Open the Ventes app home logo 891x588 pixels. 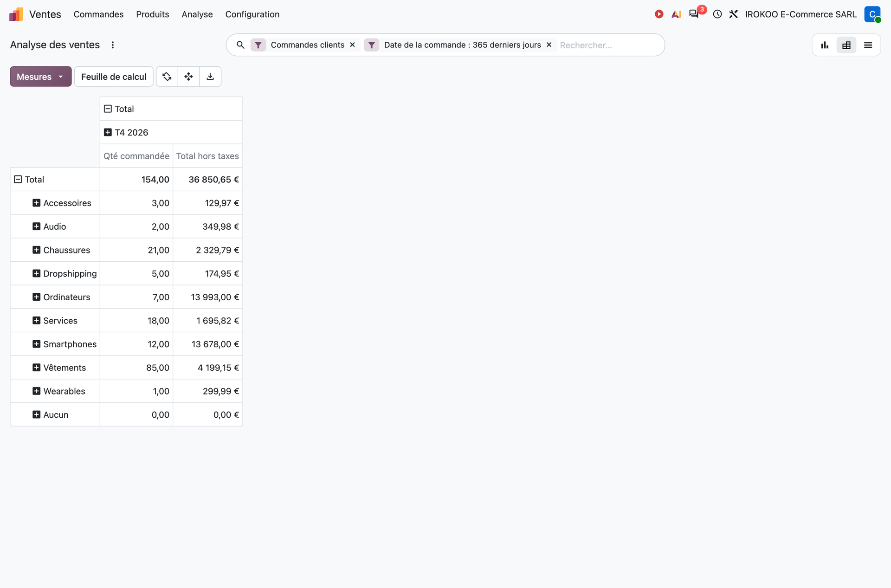pos(16,14)
